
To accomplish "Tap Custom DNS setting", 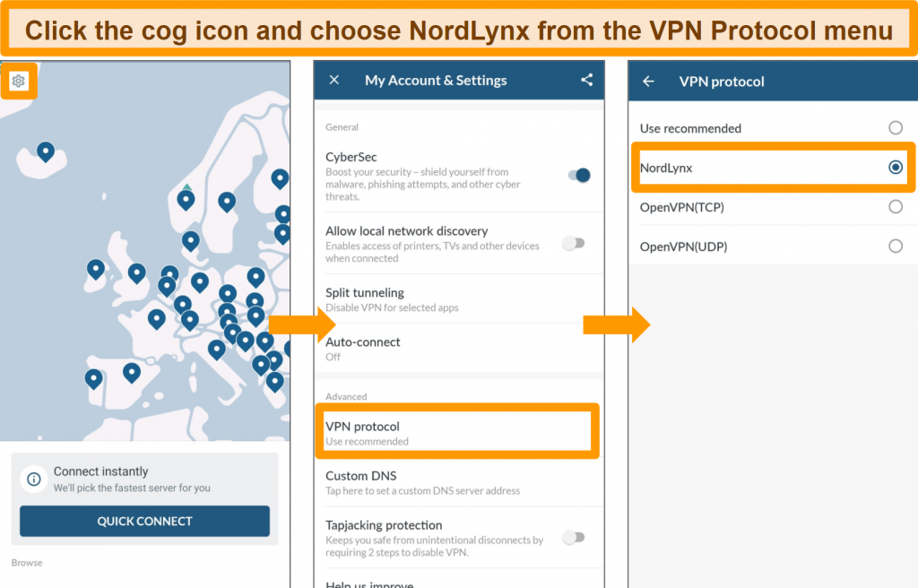I will point(459,482).
